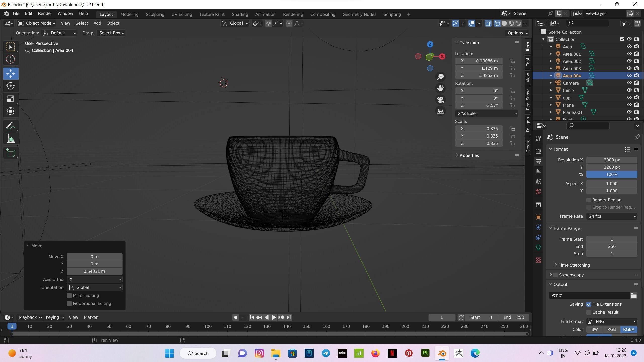Screen dimensions: 644x362
Task: Open the Tool sidebar tab
Action: point(528,62)
